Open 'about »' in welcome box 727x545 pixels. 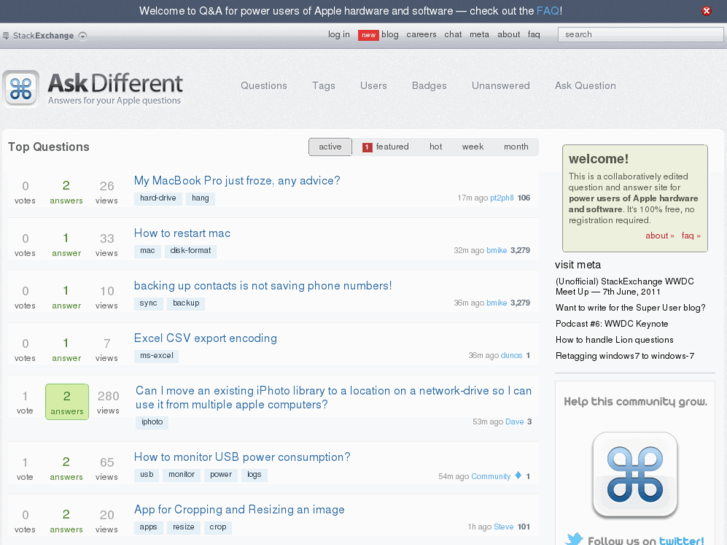point(660,236)
